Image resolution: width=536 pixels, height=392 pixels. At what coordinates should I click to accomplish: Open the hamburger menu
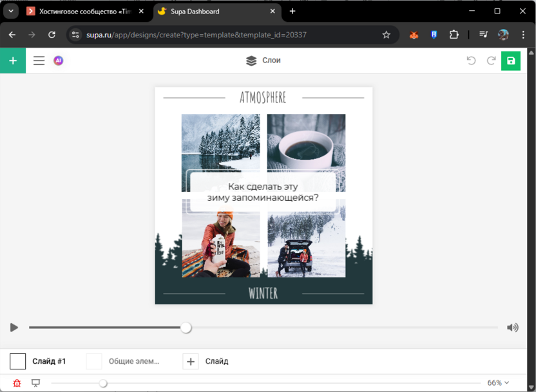tap(39, 61)
